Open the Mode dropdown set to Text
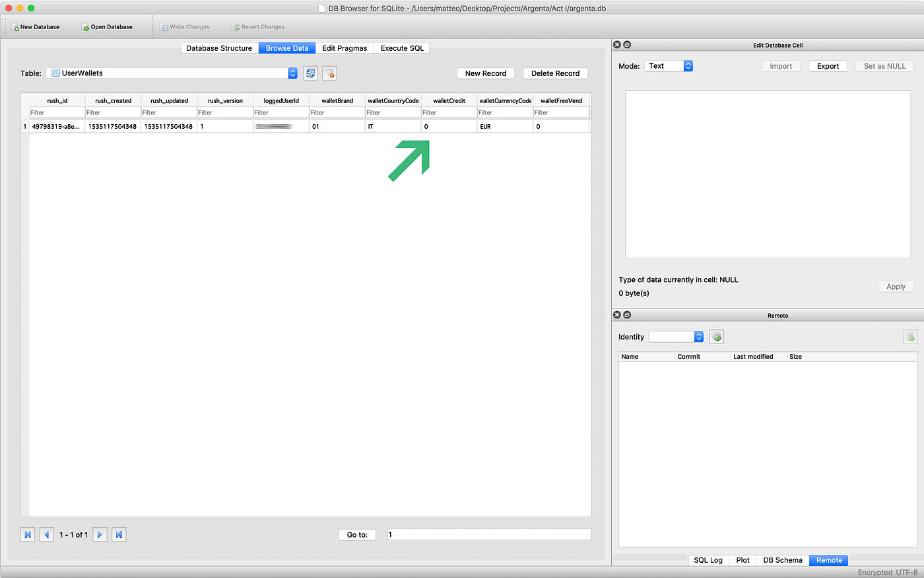Screen dimensions: 924x578 point(669,66)
